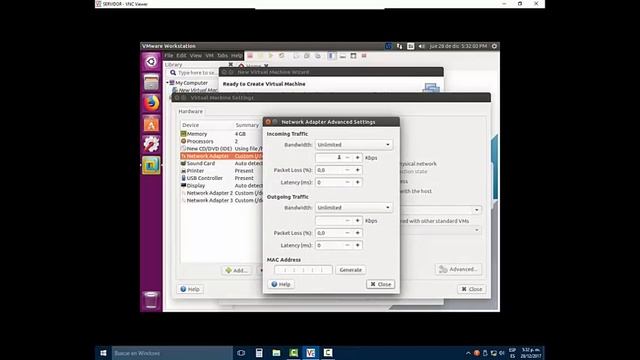Click the USB Controller device icon
This screenshot has width=640, height=360.
183,178
